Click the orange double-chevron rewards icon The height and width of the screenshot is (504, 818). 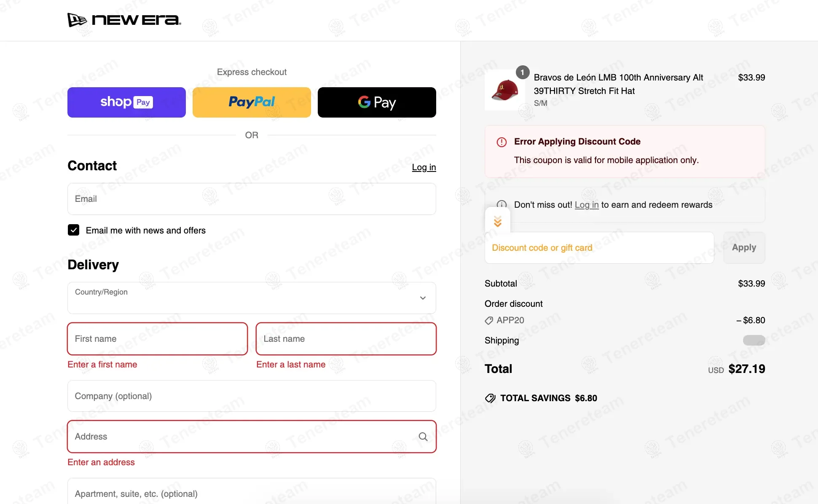(498, 221)
